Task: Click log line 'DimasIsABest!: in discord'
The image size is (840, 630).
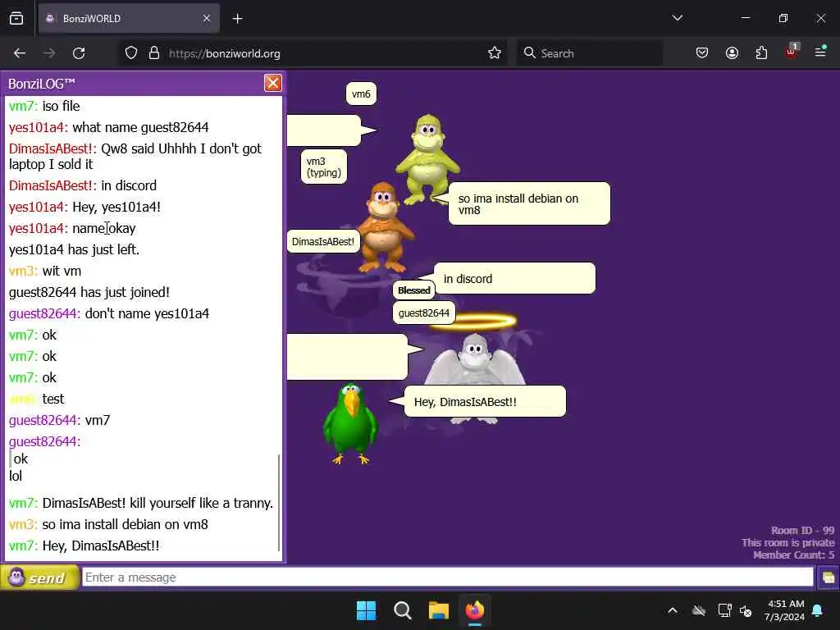Action: pos(83,186)
